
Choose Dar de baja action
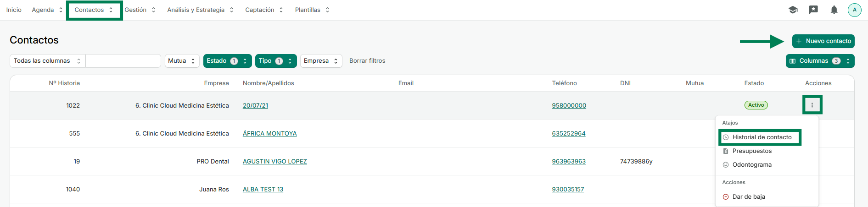pyautogui.click(x=748, y=197)
